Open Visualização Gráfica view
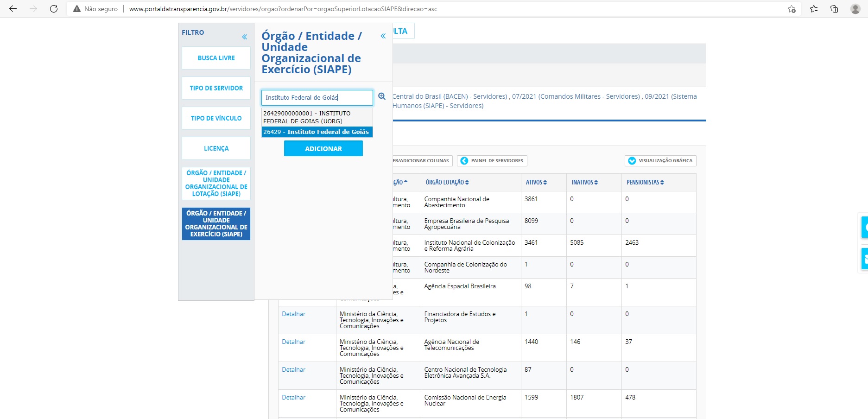Screen dimensions: 868x419 [660, 161]
